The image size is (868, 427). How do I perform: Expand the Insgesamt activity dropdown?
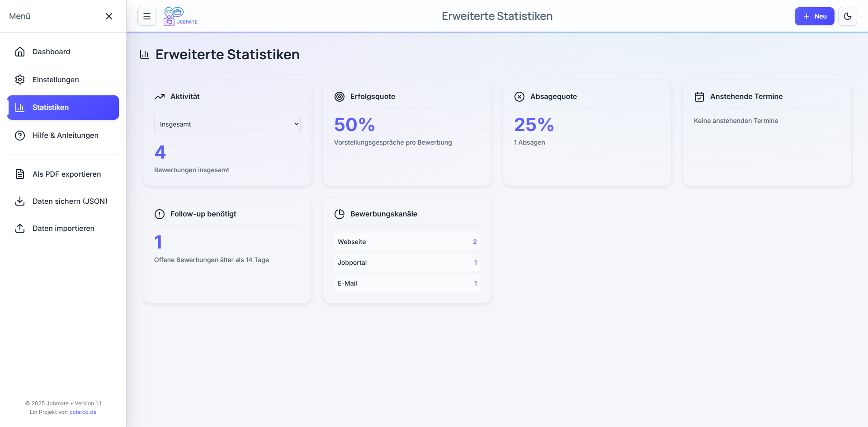(227, 124)
